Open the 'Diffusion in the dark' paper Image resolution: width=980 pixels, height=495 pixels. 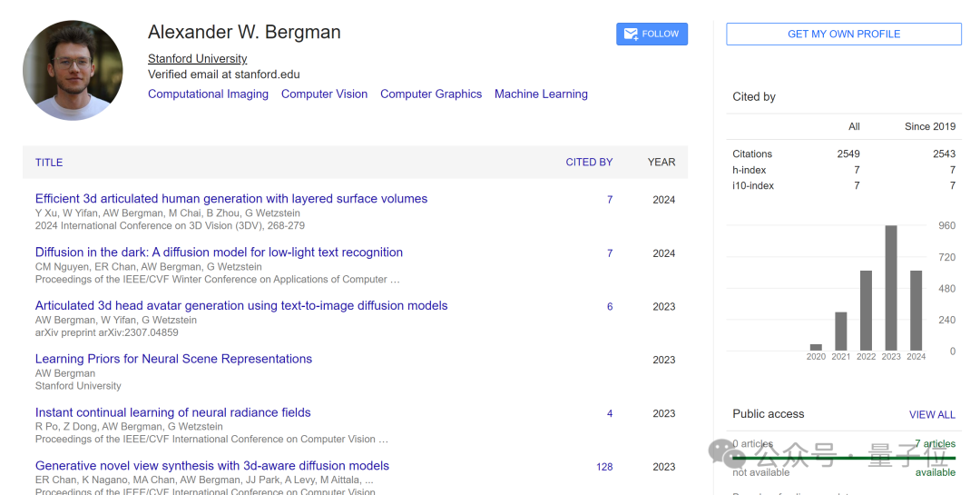pyautogui.click(x=219, y=252)
